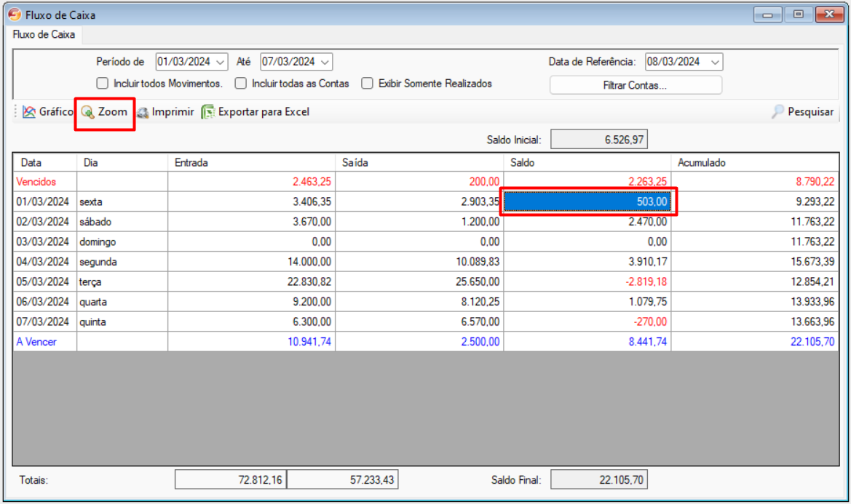The image size is (851, 504).
Task: Click the 15.673,39 Acumulado cell
Action: point(755,262)
